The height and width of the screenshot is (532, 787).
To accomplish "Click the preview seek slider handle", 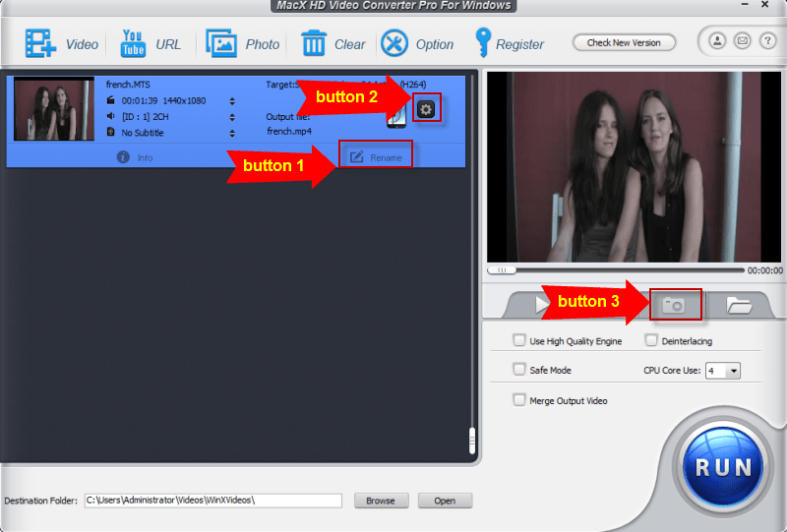I will coord(502,270).
